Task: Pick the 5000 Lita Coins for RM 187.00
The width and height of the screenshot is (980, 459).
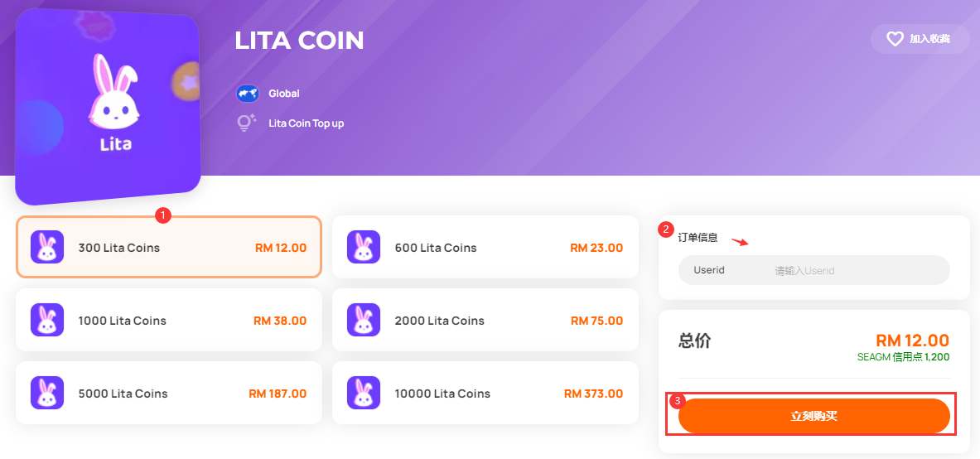Action: click(169, 393)
